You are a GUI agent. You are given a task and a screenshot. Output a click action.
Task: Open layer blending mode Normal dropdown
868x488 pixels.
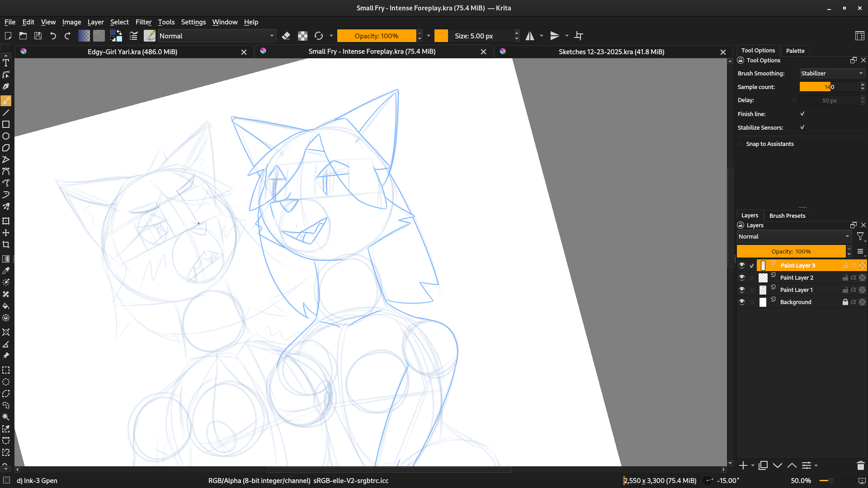click(x=793, y=236)
